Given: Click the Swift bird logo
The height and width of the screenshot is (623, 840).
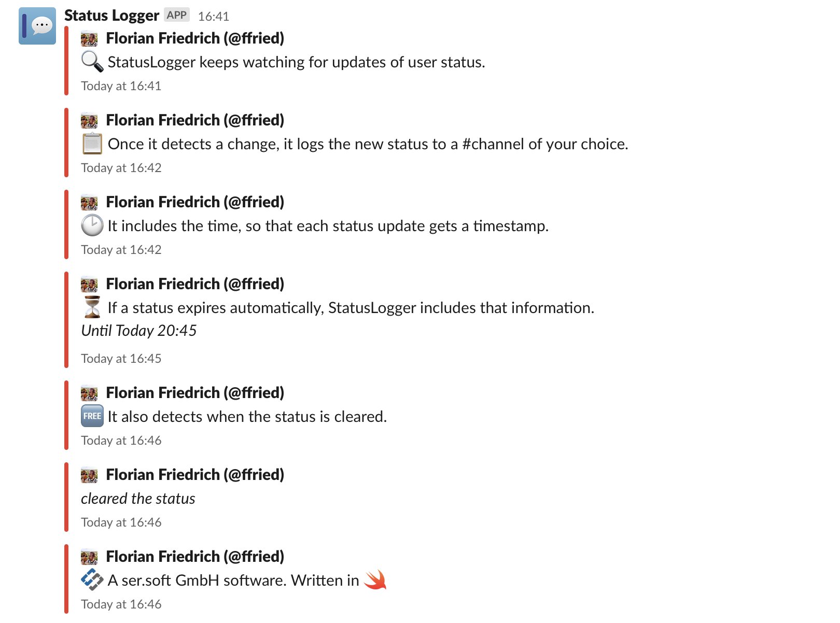Looking at the screenshot, I should [x=375, y=580].
